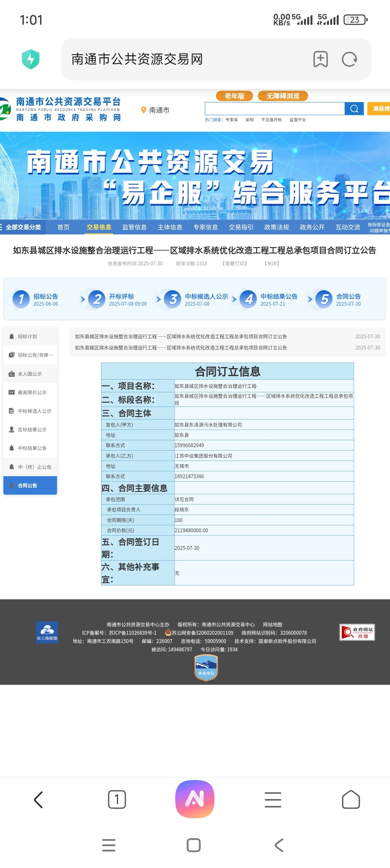Click step 3 中标候选人公示 circle
This screenshot has width=390, height=868.
click(x=173, y=299)
